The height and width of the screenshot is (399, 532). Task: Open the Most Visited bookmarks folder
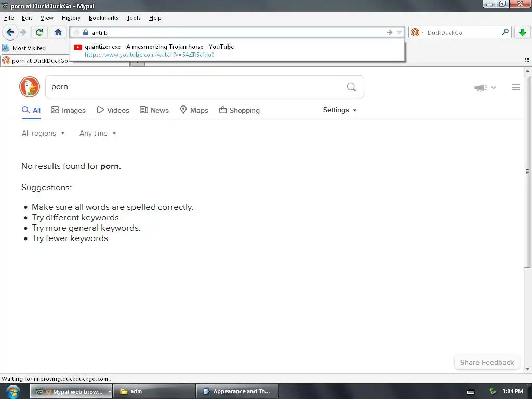coord(24,48)
